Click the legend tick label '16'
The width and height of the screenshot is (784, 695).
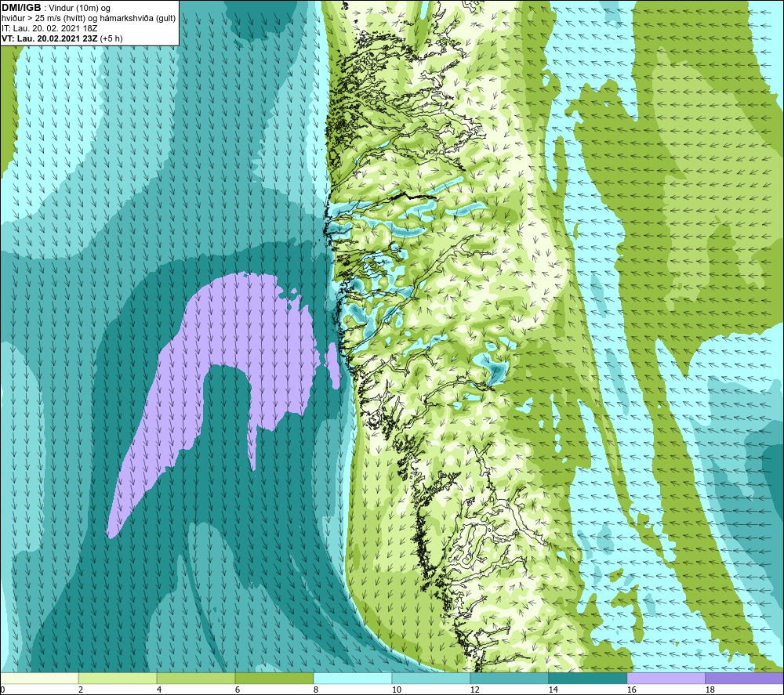(x=631, y=690)
